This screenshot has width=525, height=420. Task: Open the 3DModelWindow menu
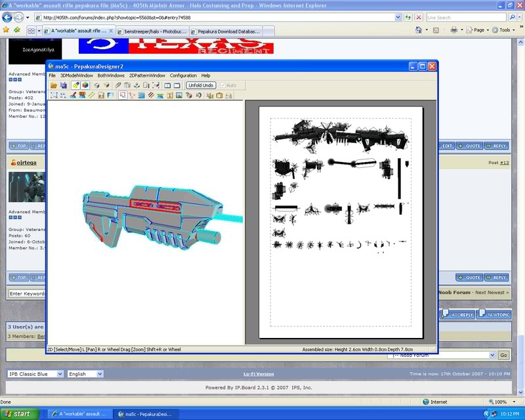tap(77, 75)
